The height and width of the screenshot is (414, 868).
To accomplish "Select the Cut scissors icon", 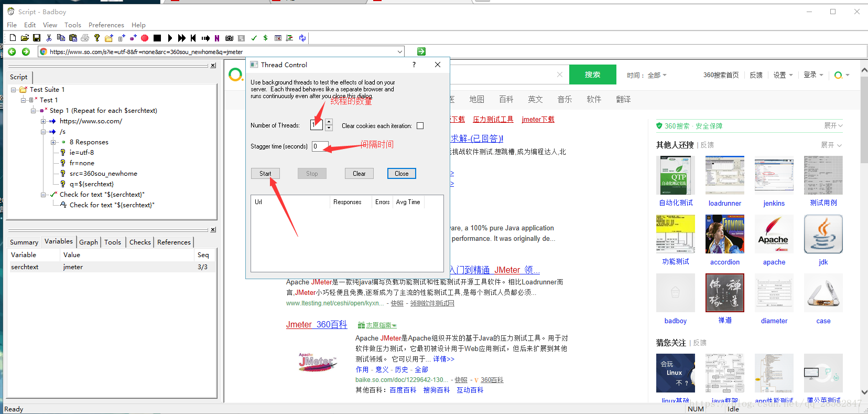I will click(49, 38).
